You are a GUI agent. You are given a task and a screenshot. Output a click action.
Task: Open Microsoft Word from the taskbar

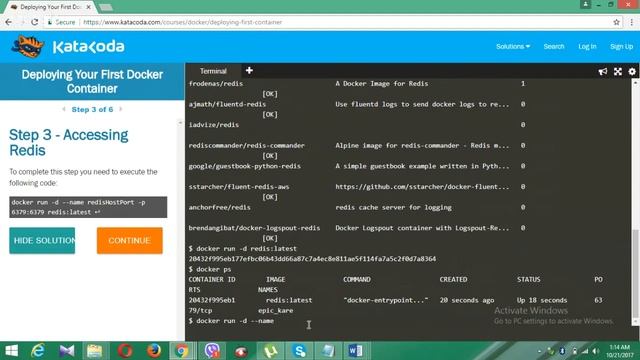click(355, 351)
